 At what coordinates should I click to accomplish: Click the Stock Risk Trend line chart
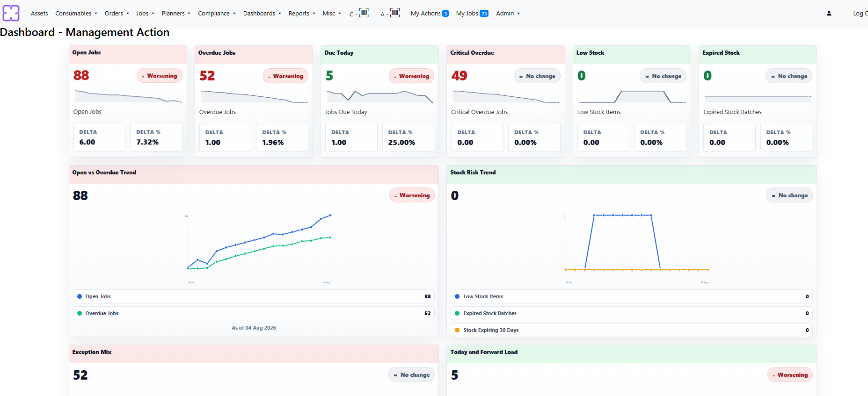click(636, 248)
